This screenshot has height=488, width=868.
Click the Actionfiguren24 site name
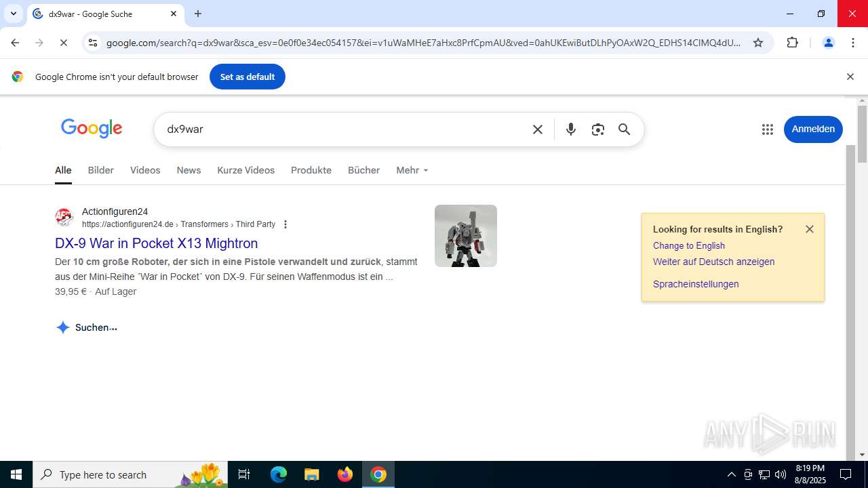115,211
